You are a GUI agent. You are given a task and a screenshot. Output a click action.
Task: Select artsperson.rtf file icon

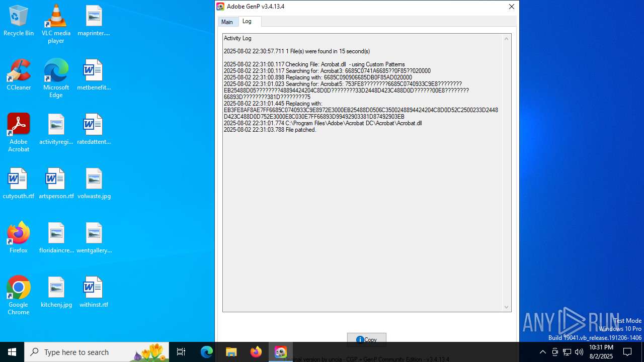pyautogui.click(x=56, y=184)
